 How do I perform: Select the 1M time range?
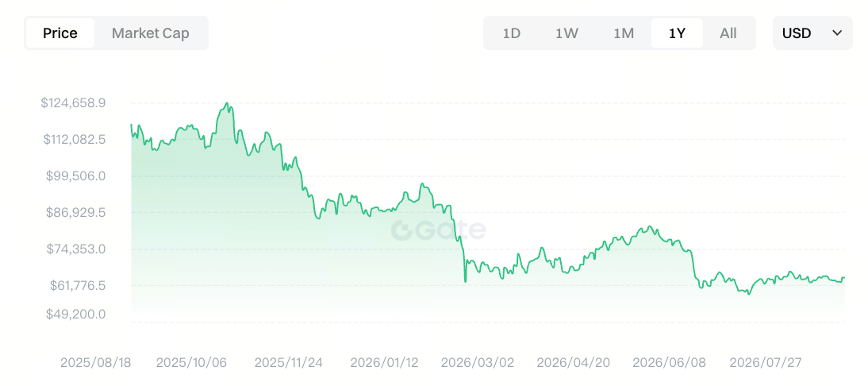(624, 33)
